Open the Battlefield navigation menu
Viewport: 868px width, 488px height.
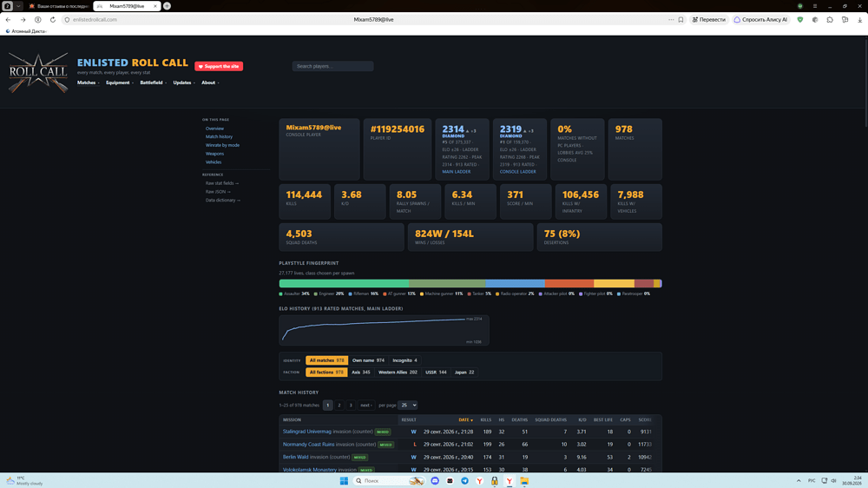[x=154, y=82]
